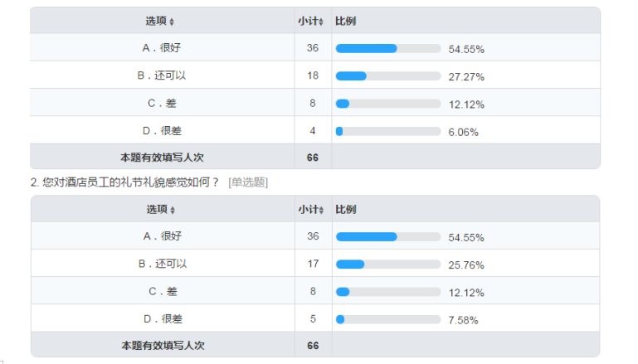The height and width of the screenshot is (364, 638).
Task: Select row C. 差 in second table
Action: click(x=315, y=291)
